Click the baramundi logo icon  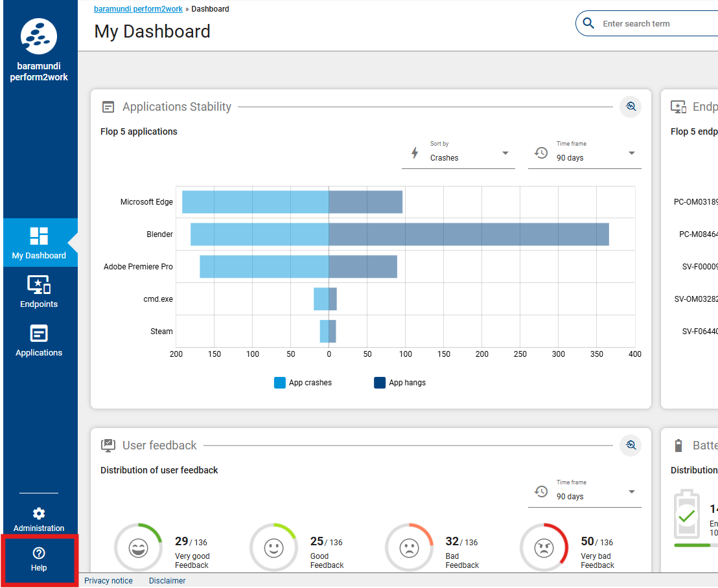point(39,36)
